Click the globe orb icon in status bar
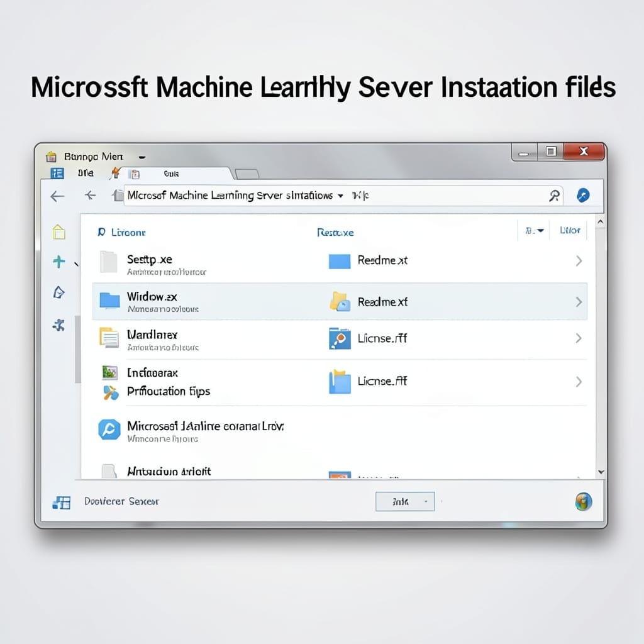Viewport: 644px width, 644px height. click(583, 501)
